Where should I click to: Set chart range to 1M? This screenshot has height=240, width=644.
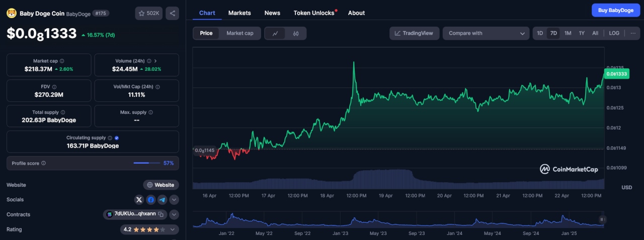568,33
